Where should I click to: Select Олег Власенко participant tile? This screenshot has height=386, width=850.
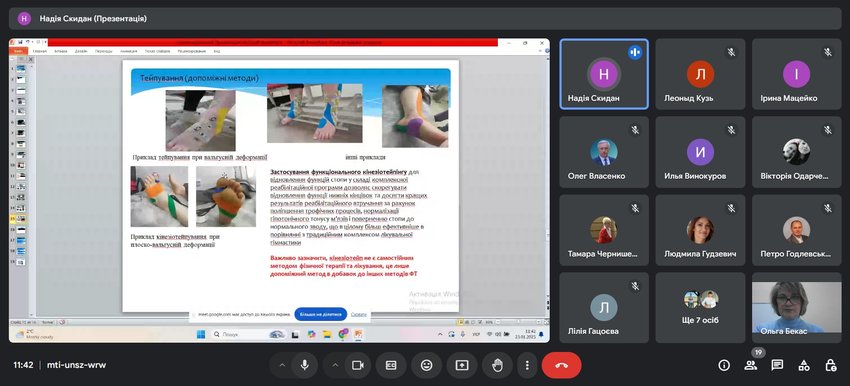(x=604, y=152)
